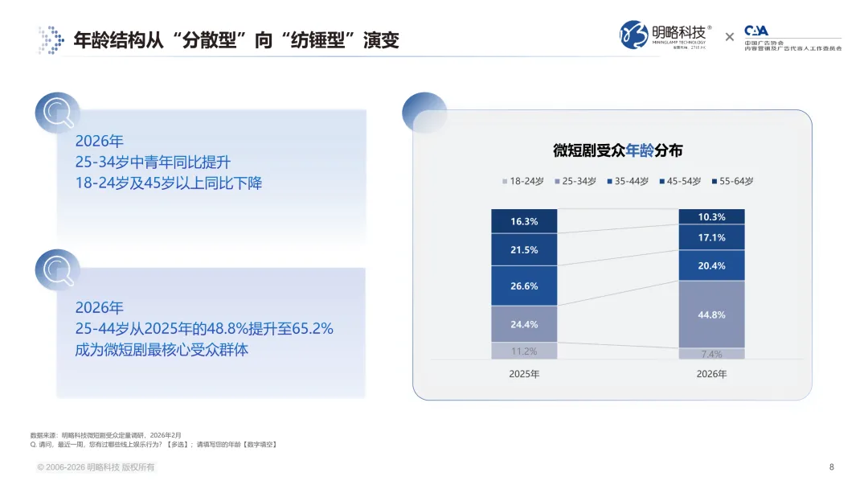Click the magnifier icon above '25-44岁从2025年' text

[58, 270]
